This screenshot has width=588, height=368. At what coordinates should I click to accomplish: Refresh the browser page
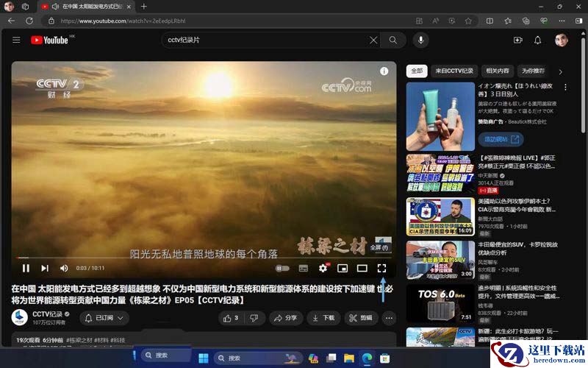tap(29, 21)
